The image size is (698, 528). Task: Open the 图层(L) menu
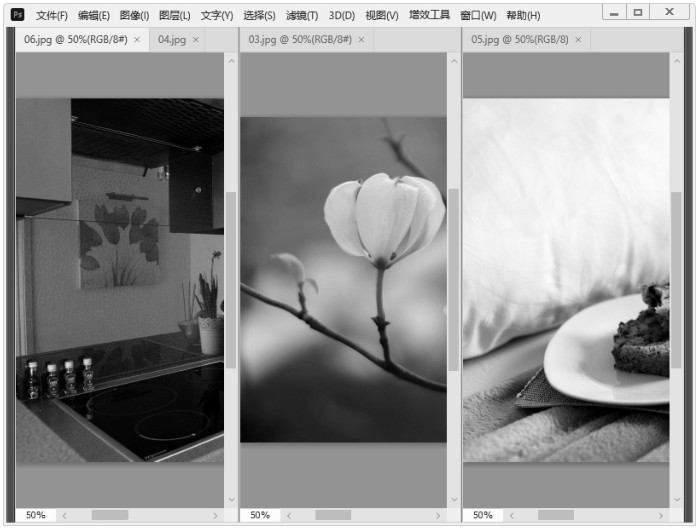click(174, 16)
